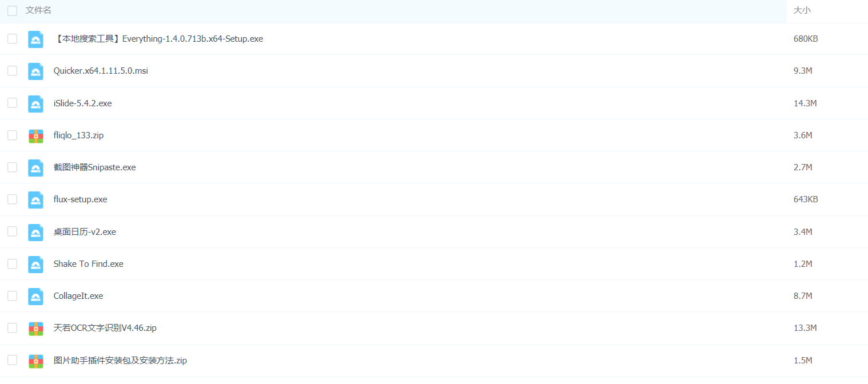Click the 14.3M size value
The height and width of the screenshot is (384, 868).
tap(805, 103)
